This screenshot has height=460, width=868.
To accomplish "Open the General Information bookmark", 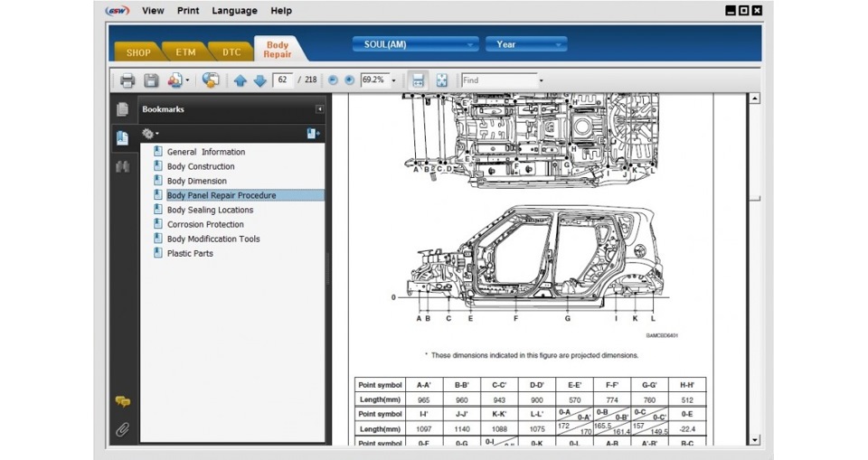I will click(206, 152).
